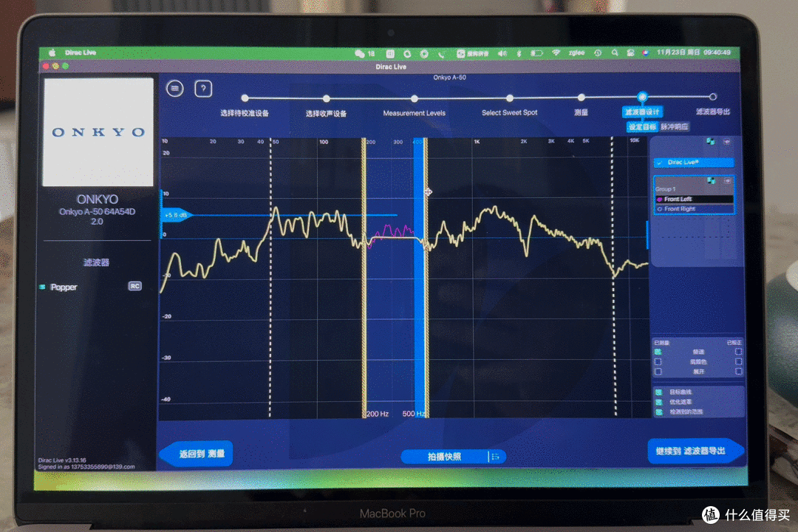Click the Wi-Fi icon in menu bar
The width and height of the screenshot is (798, 532).
click(x=556, y=52)
